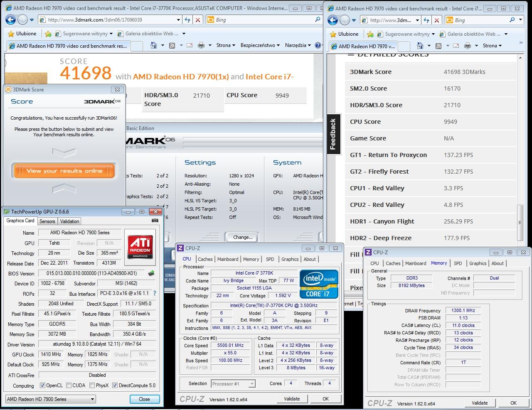Toggle the CUDA checkbox in GPU-Z

[69, 385]
